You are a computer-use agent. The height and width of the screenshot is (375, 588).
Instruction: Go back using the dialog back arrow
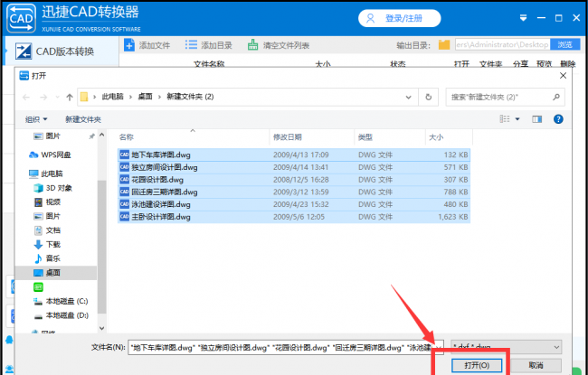coord(26,97)
